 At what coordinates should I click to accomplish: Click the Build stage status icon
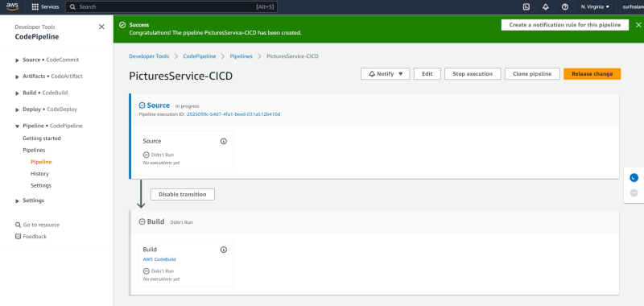click(142, 221)
